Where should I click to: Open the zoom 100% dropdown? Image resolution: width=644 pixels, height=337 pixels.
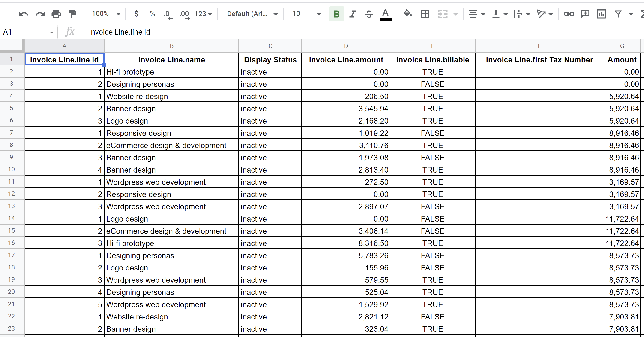click(106, 14)
